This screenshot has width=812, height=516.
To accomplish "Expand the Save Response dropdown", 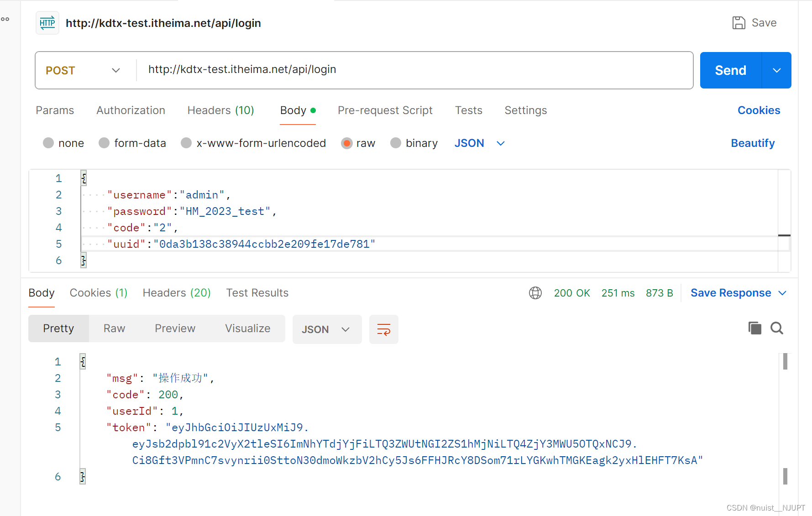I will coord(782,293).
